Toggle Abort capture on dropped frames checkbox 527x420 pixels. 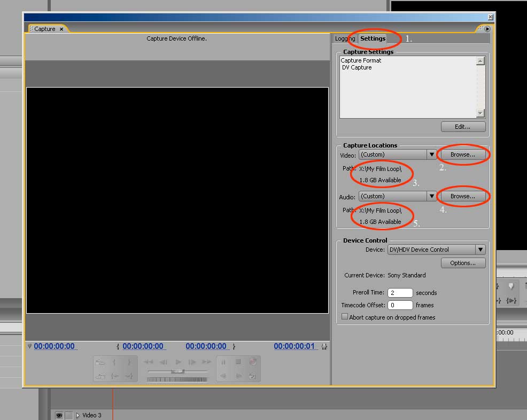coord(345,316)
